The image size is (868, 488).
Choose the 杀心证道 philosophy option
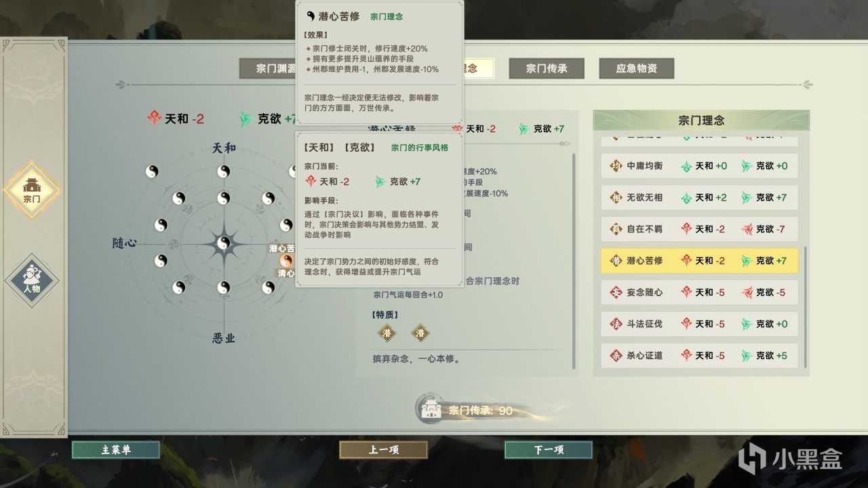click(x=699, y=355)
